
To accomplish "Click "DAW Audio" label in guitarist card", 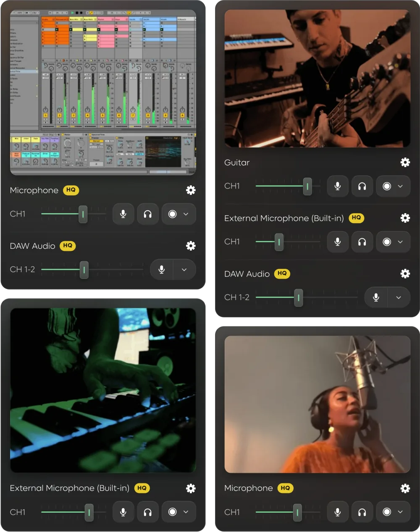I will click(247, 274).
